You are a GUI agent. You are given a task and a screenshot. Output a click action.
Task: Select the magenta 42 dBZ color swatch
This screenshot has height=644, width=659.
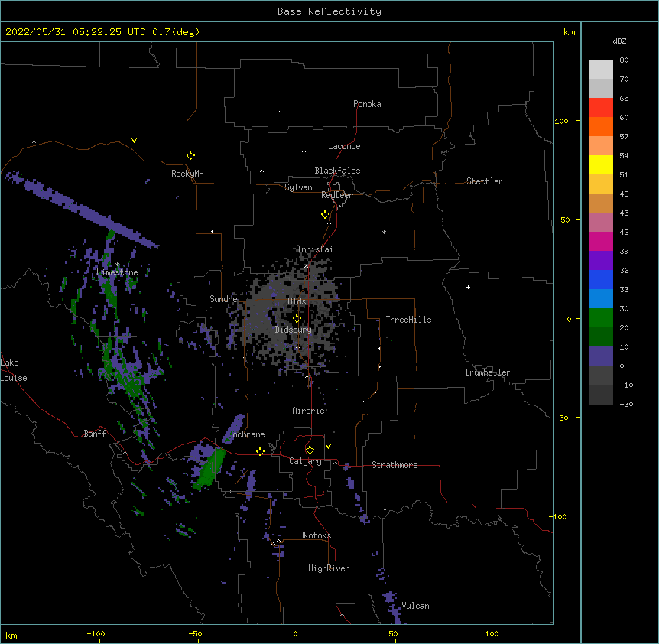[x=601, y=241]
